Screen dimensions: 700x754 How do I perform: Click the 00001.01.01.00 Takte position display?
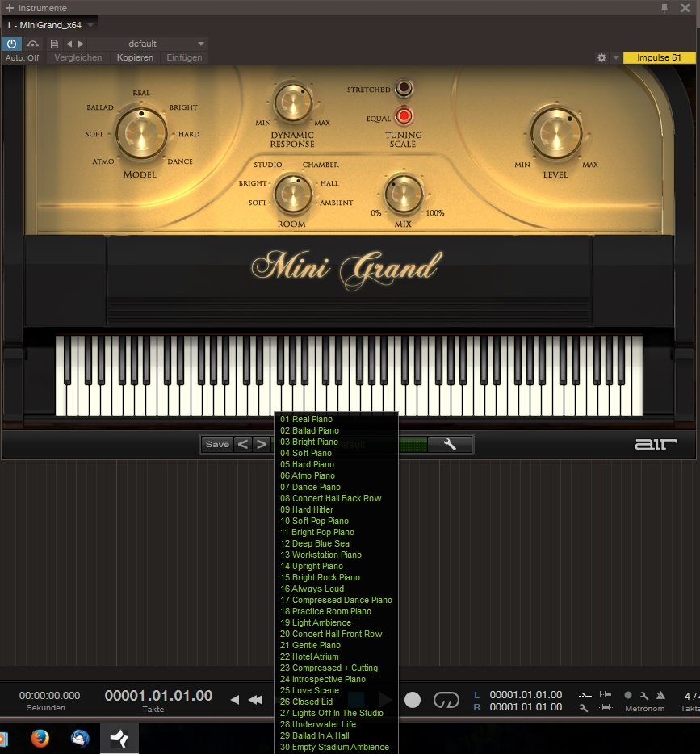coord(159,696)
